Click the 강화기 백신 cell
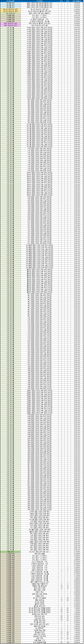 40,592
